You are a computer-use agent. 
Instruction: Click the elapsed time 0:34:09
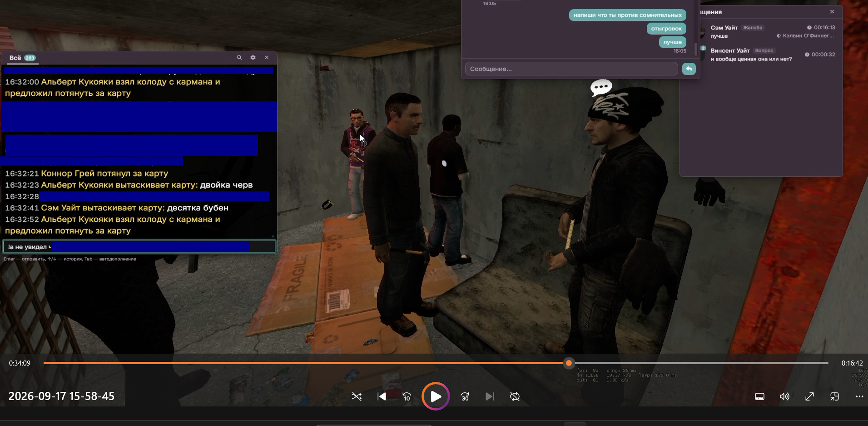point(20,363)
